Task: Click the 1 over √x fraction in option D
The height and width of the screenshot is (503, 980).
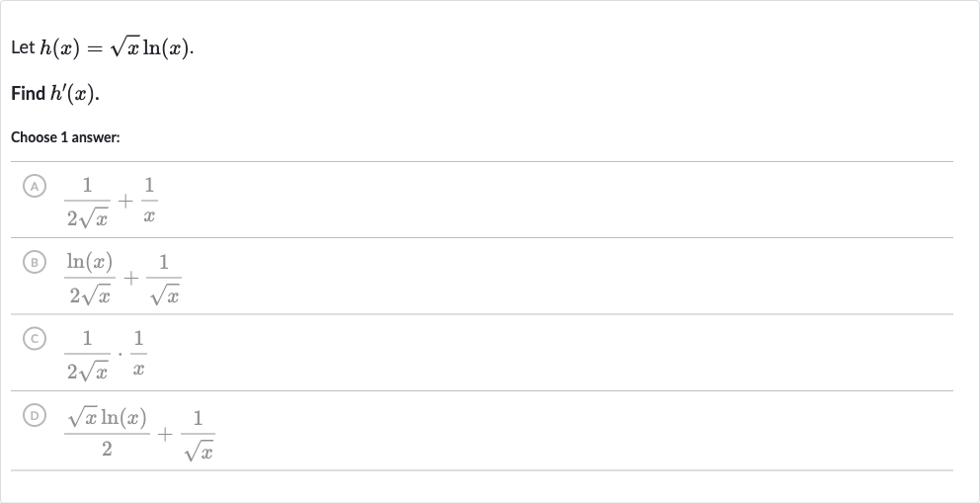Action: (199, 435)
